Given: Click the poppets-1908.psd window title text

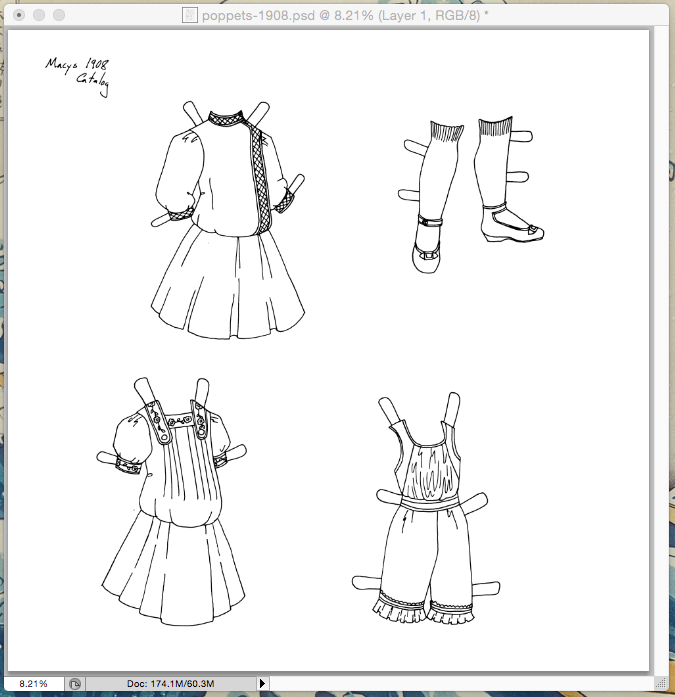Looking at the screenshot, I should pos(345,16).
